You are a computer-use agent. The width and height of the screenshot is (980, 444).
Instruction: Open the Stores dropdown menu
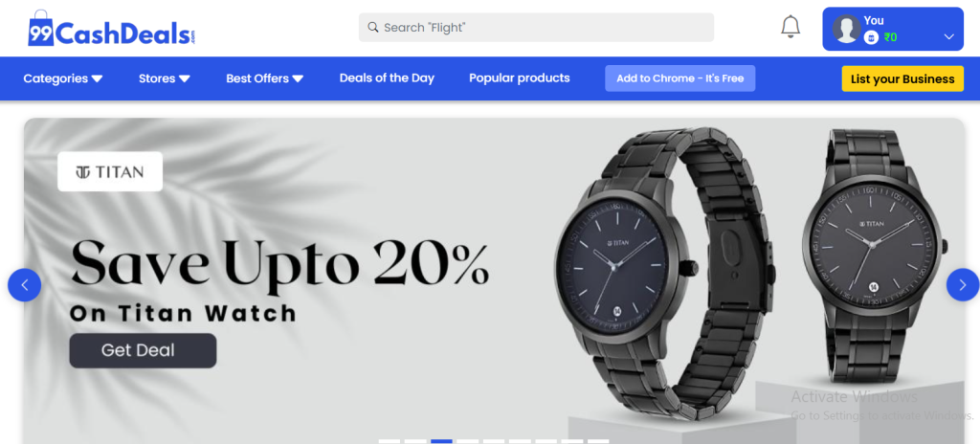(165, 78)
